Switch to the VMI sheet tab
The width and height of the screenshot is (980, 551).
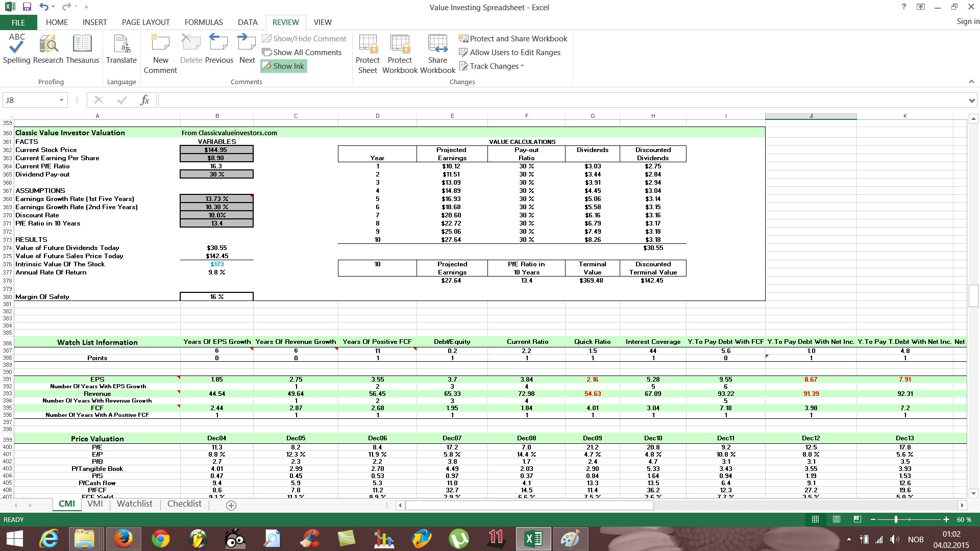pos(95,503)
